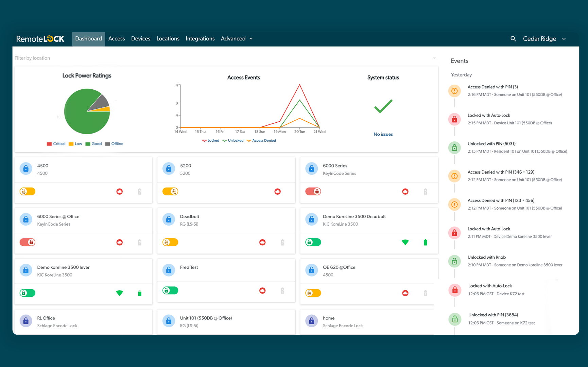Toggle the red lock switch on 6000 Series card
The width and height of the screenshot is (588, 367).
pos(313,192)
